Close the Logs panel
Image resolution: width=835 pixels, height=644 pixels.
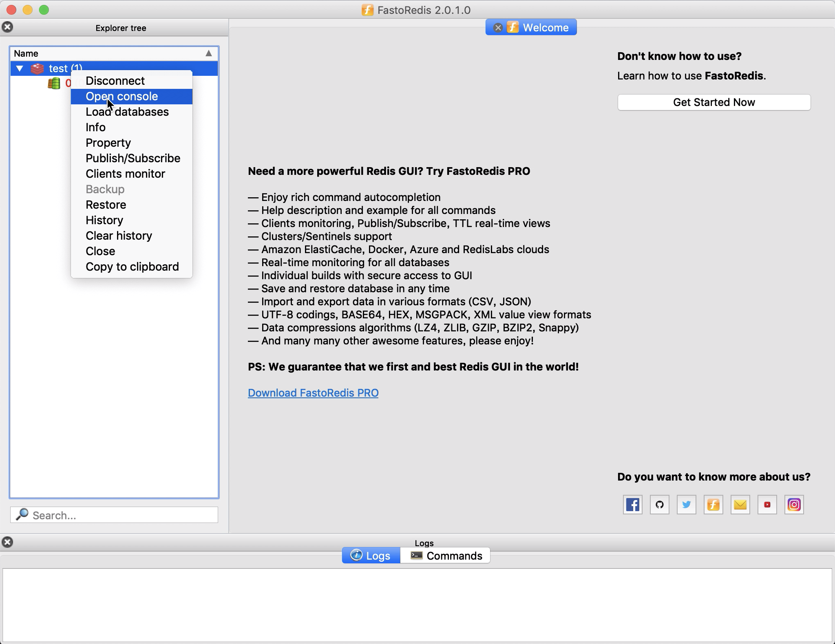click(7, 542)
